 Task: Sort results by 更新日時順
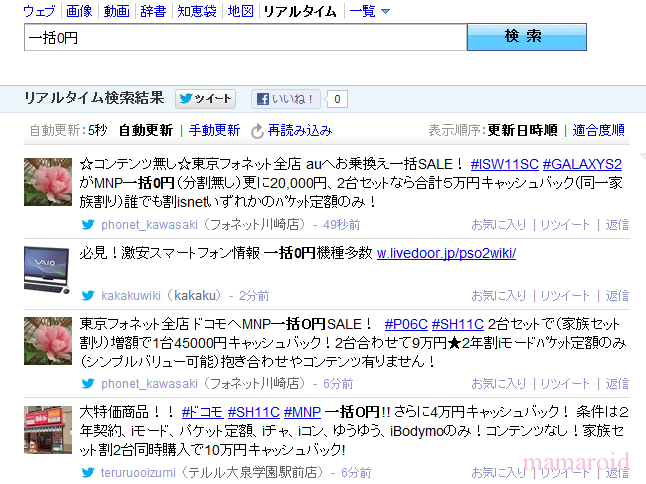click(x=522, y=130)
